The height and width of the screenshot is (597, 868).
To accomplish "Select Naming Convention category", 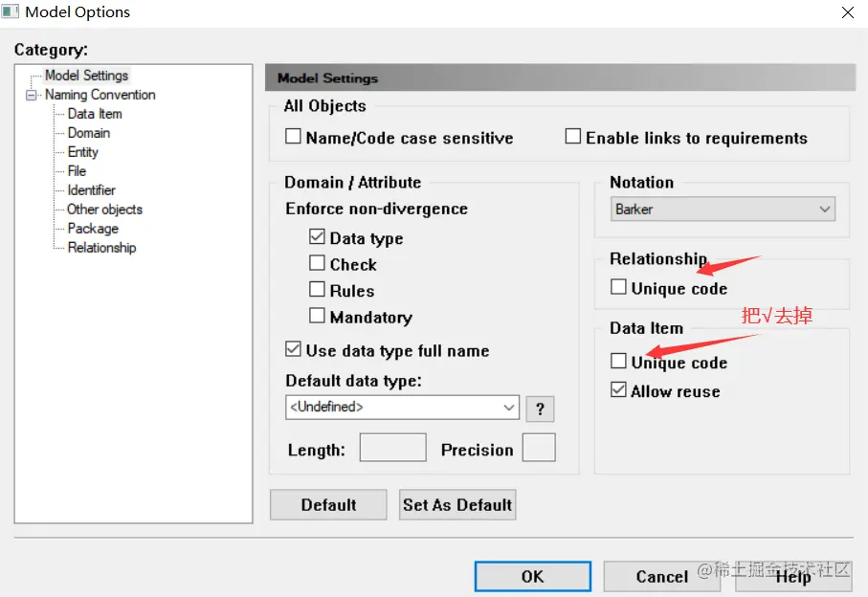I will 100,95.
